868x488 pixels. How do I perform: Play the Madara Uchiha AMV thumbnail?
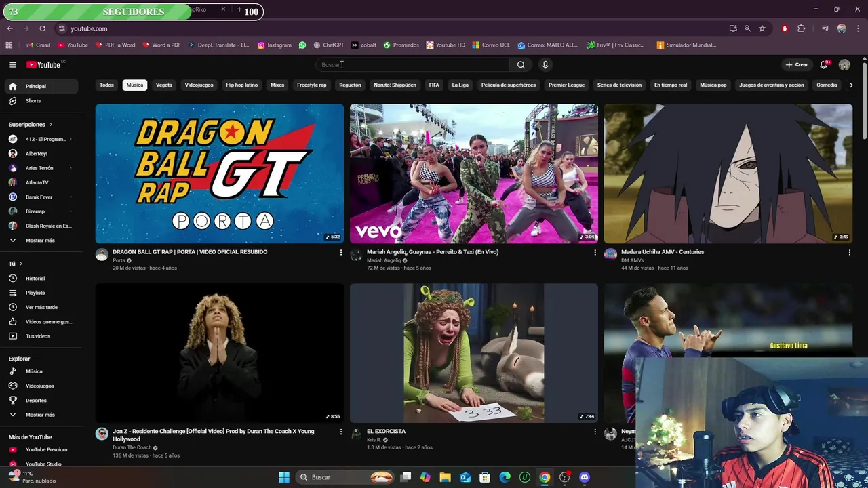[x=728, y=174]
